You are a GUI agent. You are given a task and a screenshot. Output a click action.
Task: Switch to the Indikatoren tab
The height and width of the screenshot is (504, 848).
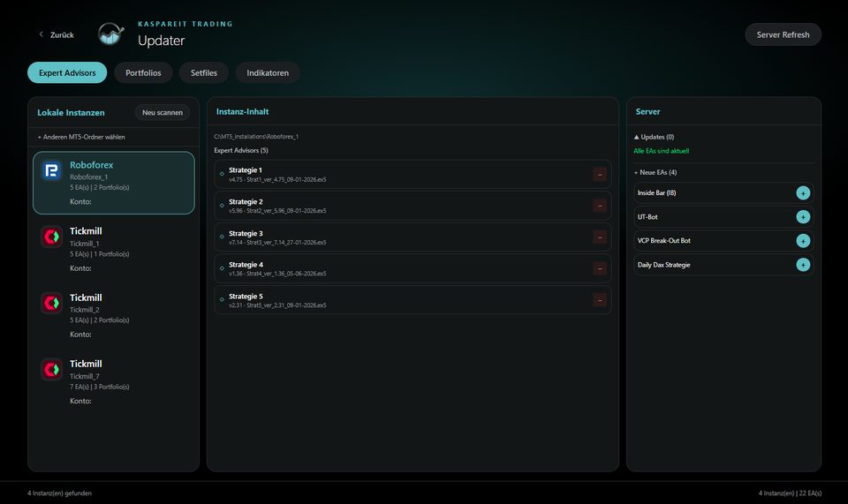[x=268, y=73]
